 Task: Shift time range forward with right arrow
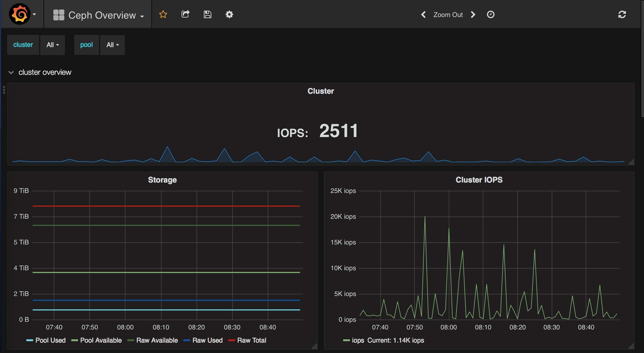pos(473,15)
